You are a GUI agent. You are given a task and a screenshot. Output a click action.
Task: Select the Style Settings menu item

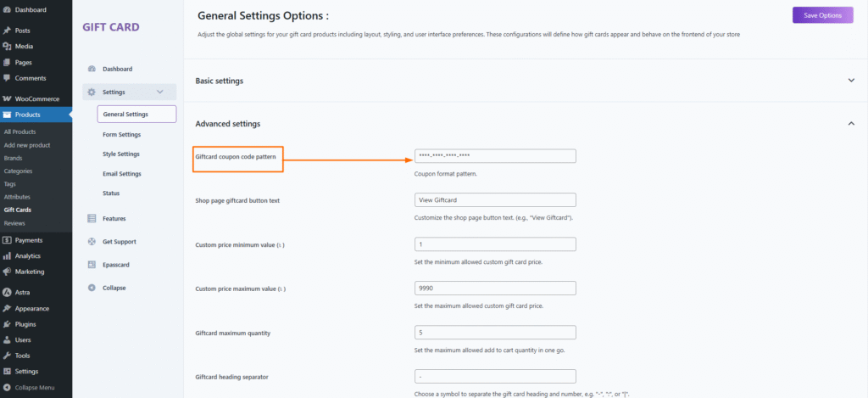click(x=121, y=154)
